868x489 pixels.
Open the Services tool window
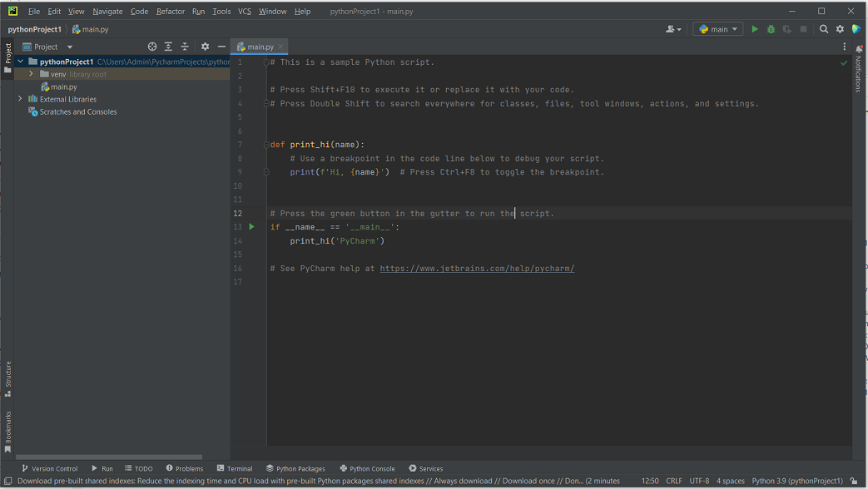pyautogui.click(x=426, y=468)
